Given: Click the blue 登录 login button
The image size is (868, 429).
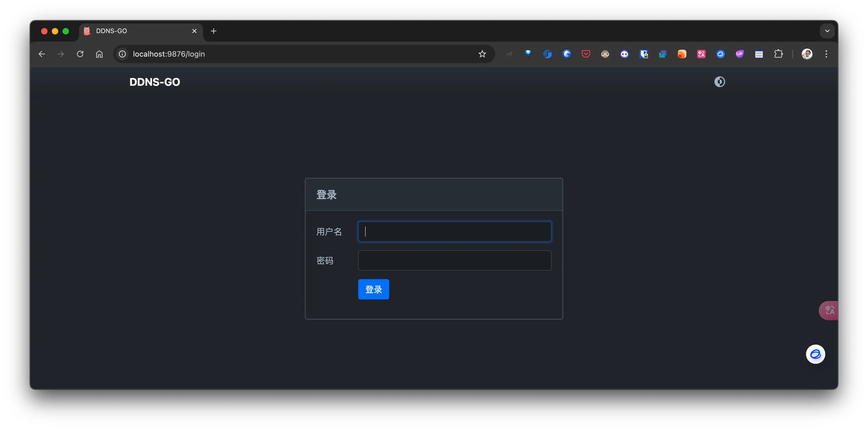Looking at the screenshot, I should click(373, 289).
